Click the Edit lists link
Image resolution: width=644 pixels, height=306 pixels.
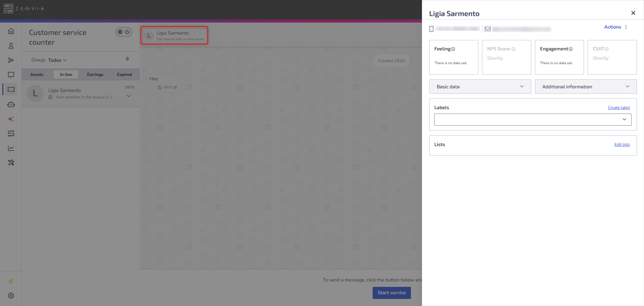[622, 144]
